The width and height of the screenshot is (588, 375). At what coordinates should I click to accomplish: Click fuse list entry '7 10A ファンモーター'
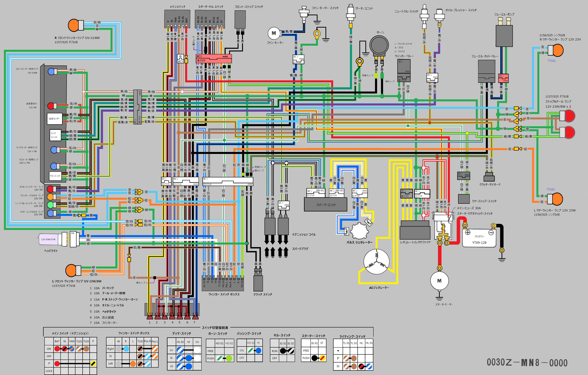click(x=103, y=323)
